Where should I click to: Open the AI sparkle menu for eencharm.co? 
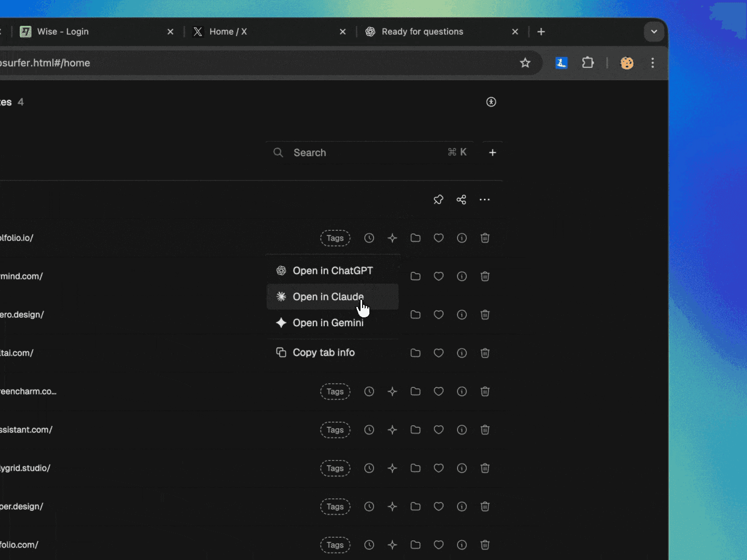pyautogui.click(x=392, y=391)
